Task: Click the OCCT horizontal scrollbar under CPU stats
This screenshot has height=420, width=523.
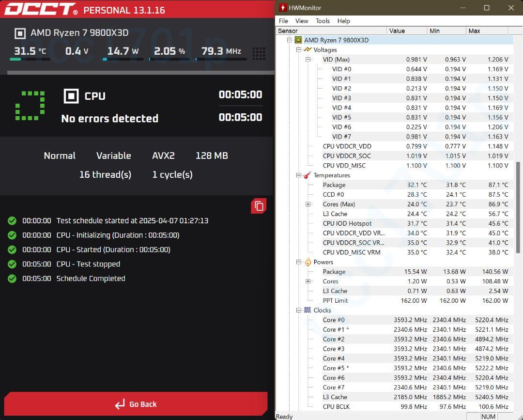Action: point(141,72)
